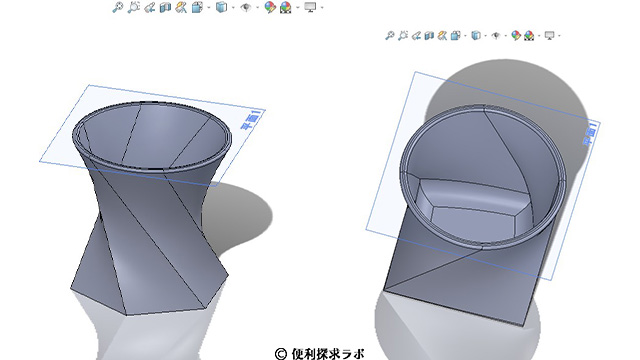This screenshot has width=640, height=360.
Task: Toggle Section View above the square-base model
Action: tap(429, 36)
